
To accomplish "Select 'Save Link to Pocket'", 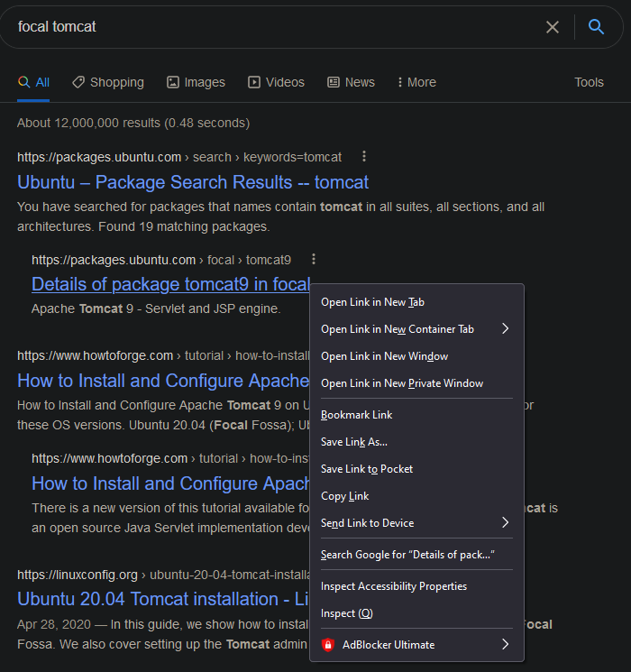I will tap(416, 469).
